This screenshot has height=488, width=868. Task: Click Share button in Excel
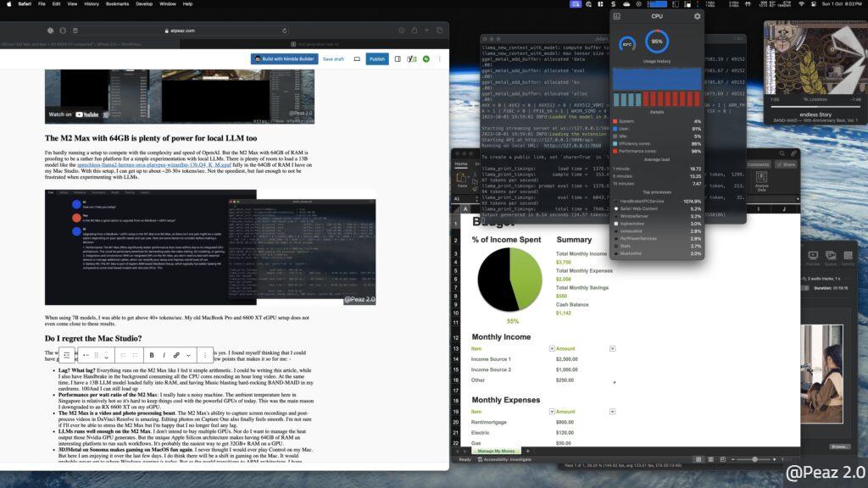click(x=786, y=164)
